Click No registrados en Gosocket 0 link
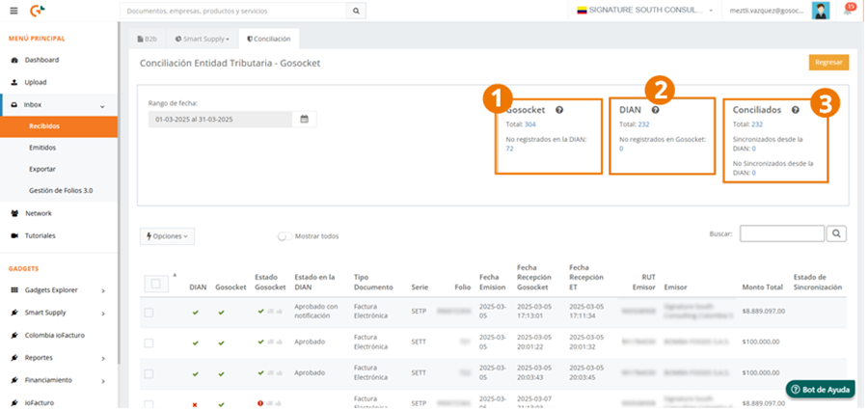 [621, 149]
